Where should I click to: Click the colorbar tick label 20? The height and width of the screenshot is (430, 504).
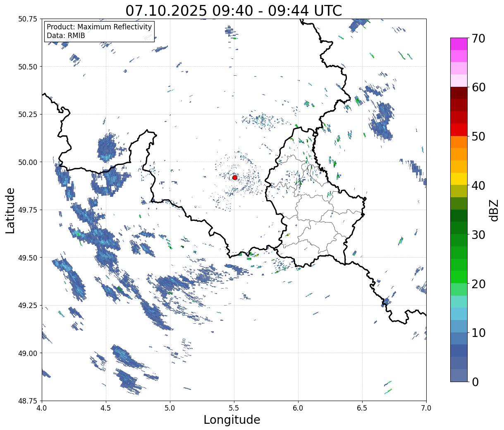coord(479,284)
